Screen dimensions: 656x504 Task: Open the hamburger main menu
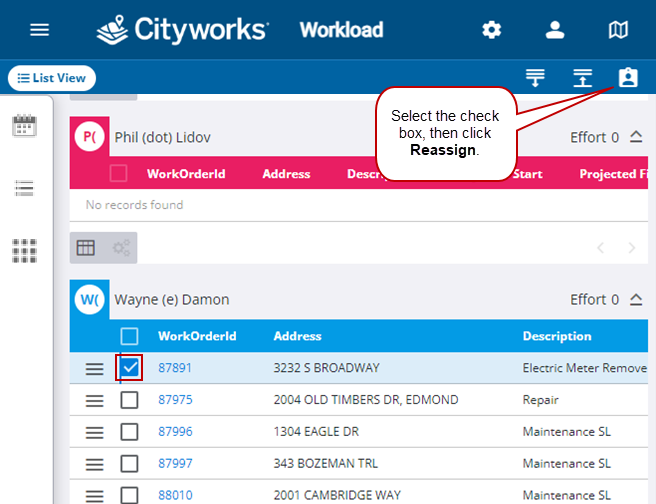[x=39, y=30]
